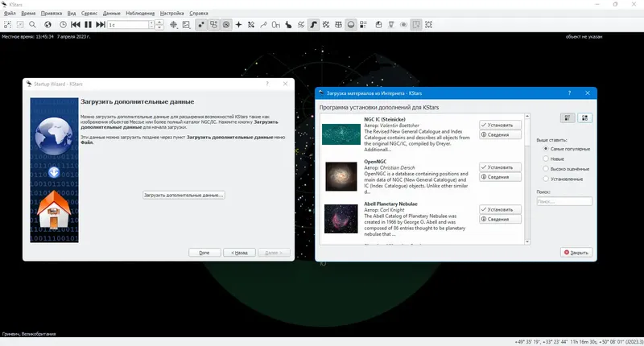Open the Время menu
The height and width of the screenshot is (346, 644).
click(28, 13)
